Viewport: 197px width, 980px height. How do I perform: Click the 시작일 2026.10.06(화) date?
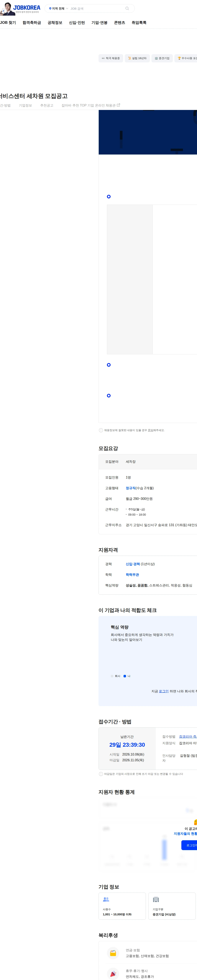tap(133, 754)
